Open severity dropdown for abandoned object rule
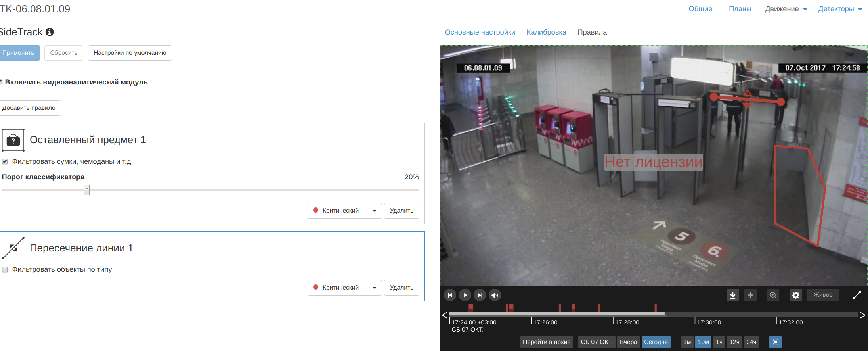The width and height of the screenshot is (868, 357). point(344,211)
